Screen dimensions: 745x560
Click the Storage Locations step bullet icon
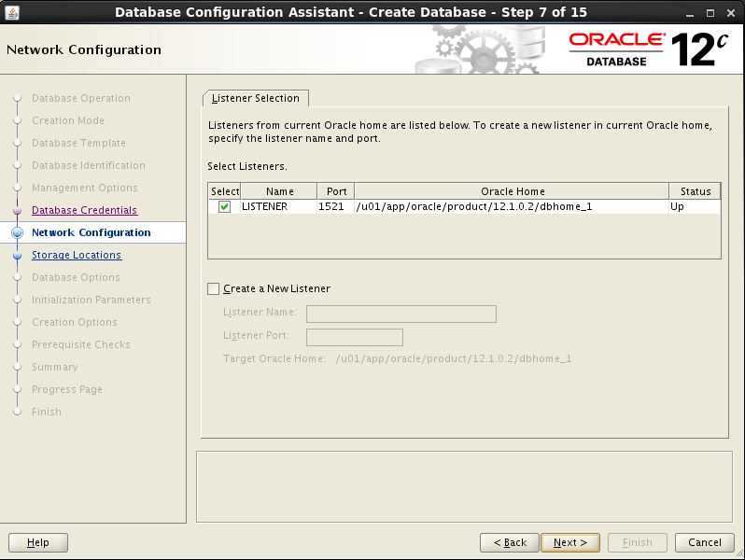click(18, 255)
